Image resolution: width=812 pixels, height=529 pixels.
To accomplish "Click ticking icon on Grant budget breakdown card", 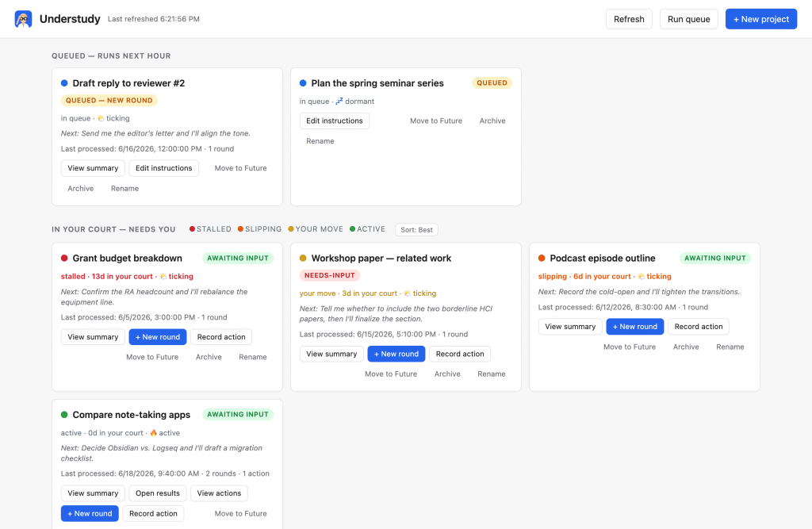I will (x=163, y=276).
